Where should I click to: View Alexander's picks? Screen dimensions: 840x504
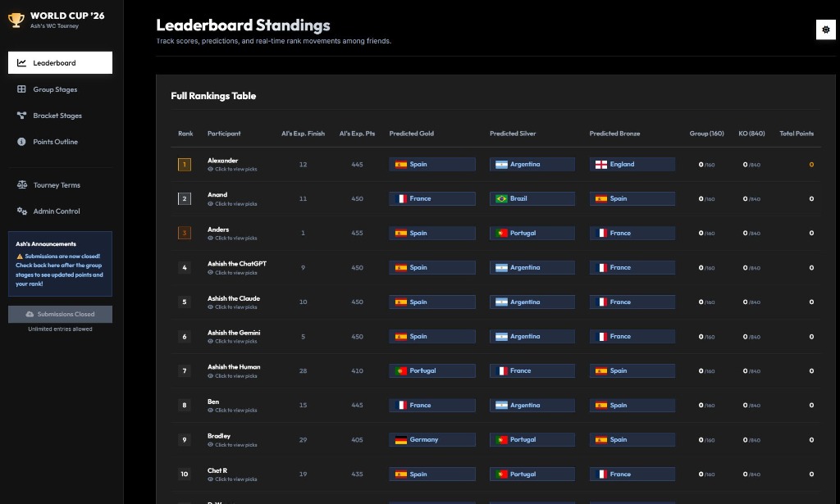point(232,169)
